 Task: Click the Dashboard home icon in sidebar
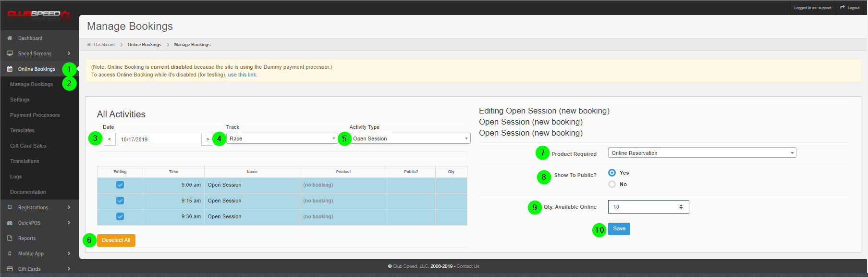pyautogui.click(x=10, y=38)
